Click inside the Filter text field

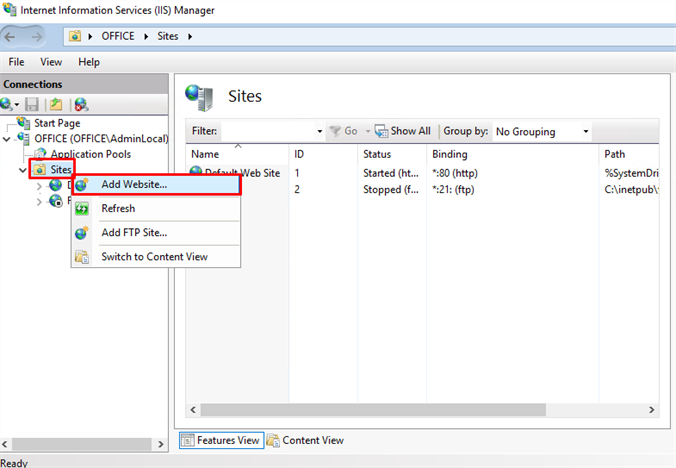(x=268, y=131)
